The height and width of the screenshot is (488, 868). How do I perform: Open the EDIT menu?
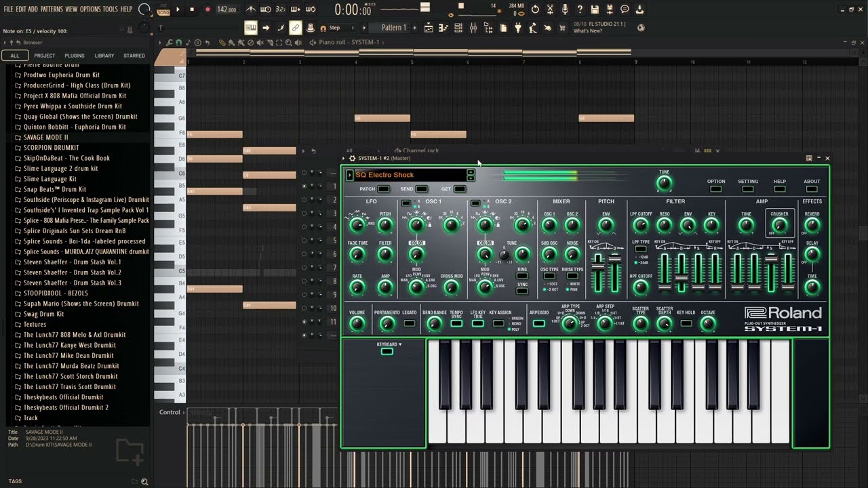tap(21, 9)
